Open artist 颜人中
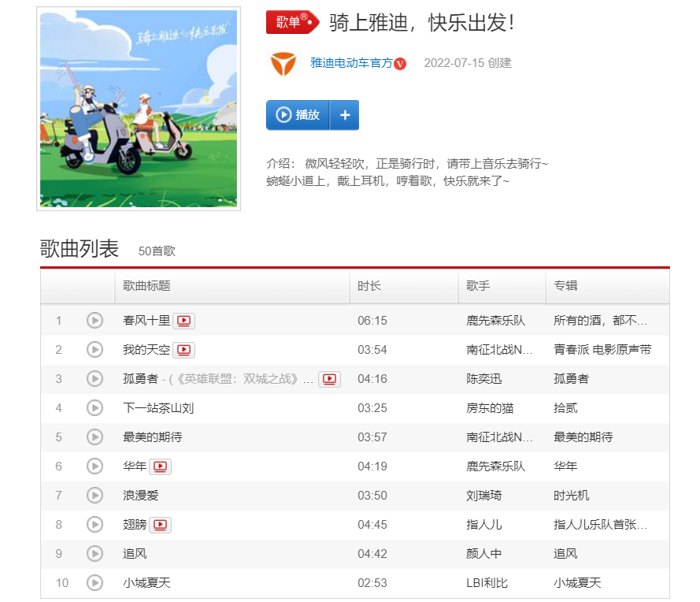700x602 pixels. pos(484,554)
